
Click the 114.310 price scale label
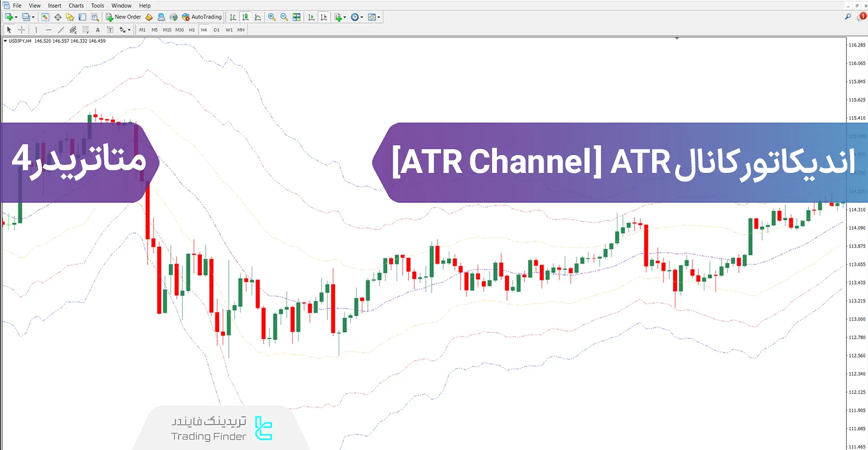pyautogui.click(x=857, y=210)
